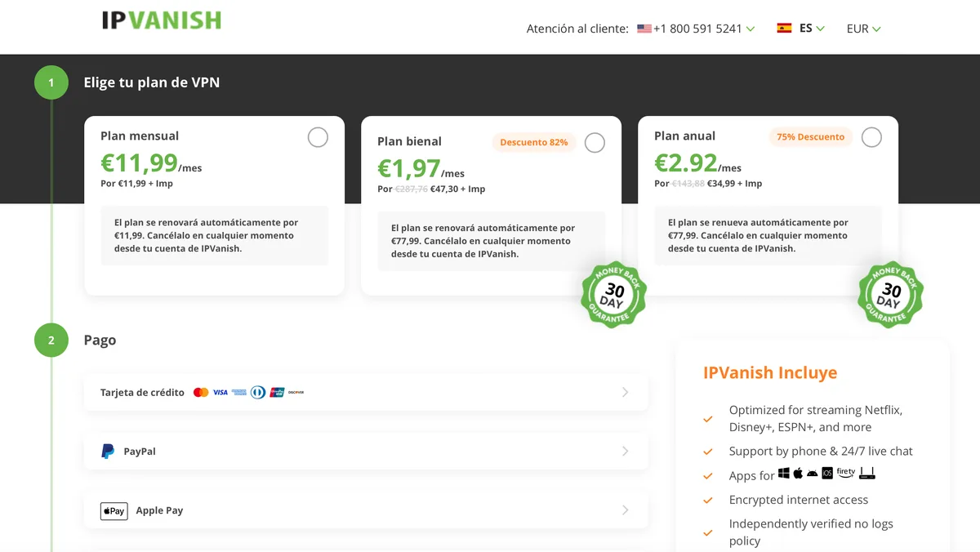
Task: Click the Plan mensual title
Action: tap(140, 136)
